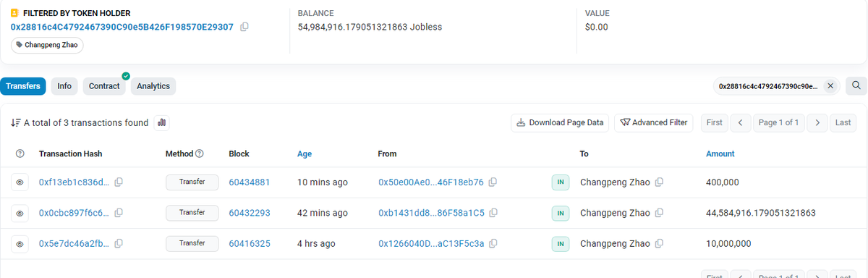
Task: Open block 60434881
Action: point(250,182)
